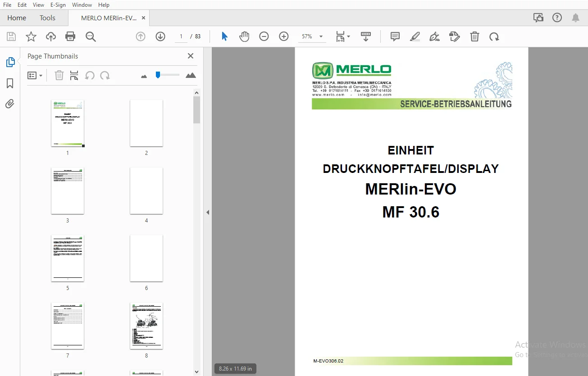Open the help question mark icon
Image resolution: width=588 pixels, height=376 pixels.
click(557, 18)
